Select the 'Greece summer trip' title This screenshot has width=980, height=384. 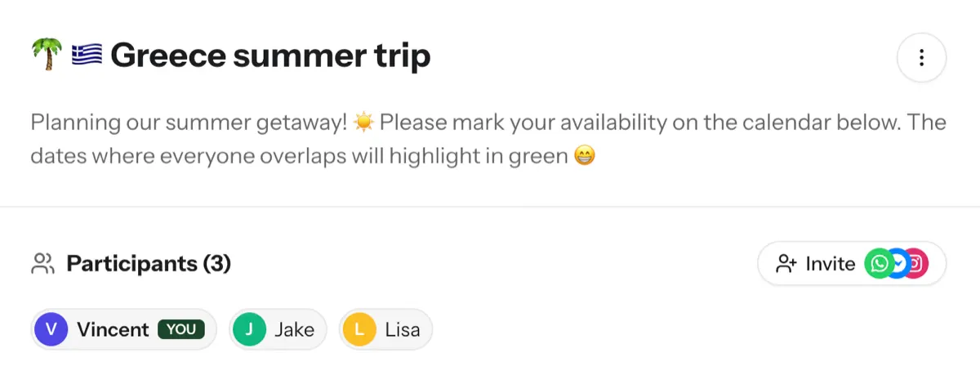(269, 56)
